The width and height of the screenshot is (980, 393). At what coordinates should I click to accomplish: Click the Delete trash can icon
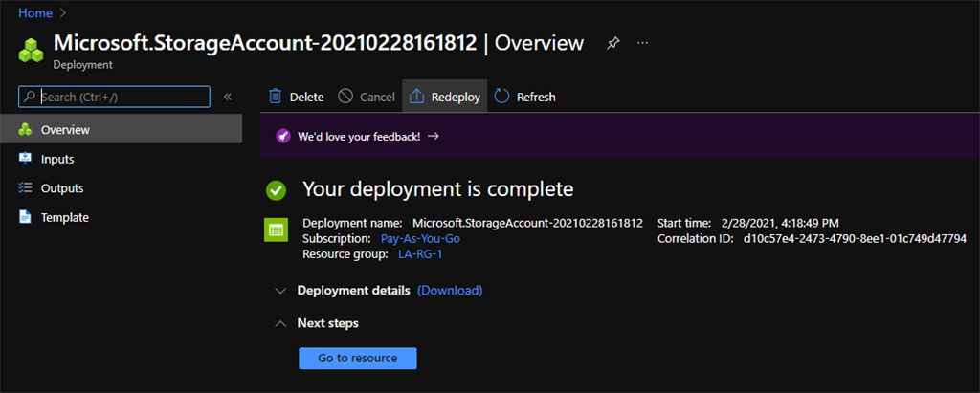(276, 97)
